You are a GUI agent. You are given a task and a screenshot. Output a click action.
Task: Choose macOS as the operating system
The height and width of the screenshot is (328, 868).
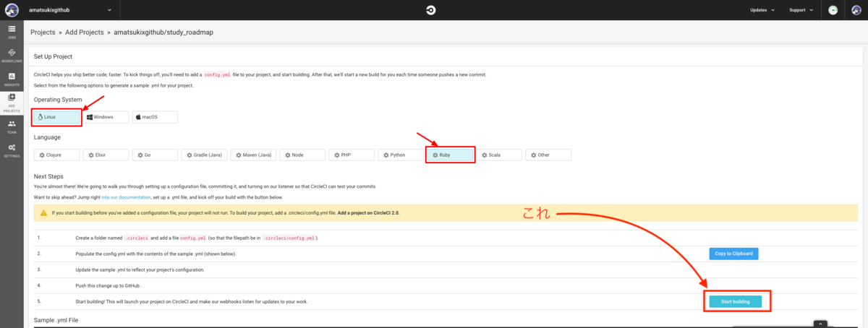coord(155,116)
